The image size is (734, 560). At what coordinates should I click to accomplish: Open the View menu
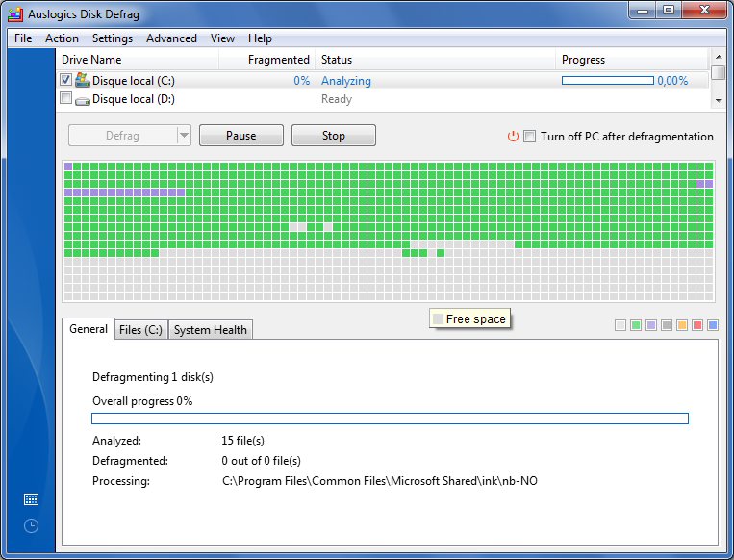coord(222,38)
